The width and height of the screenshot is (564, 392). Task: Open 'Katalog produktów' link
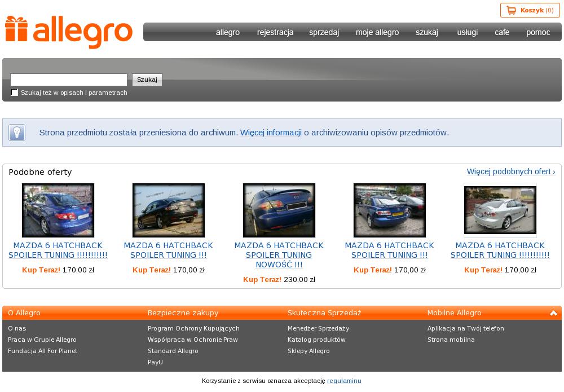click(316, 340)
